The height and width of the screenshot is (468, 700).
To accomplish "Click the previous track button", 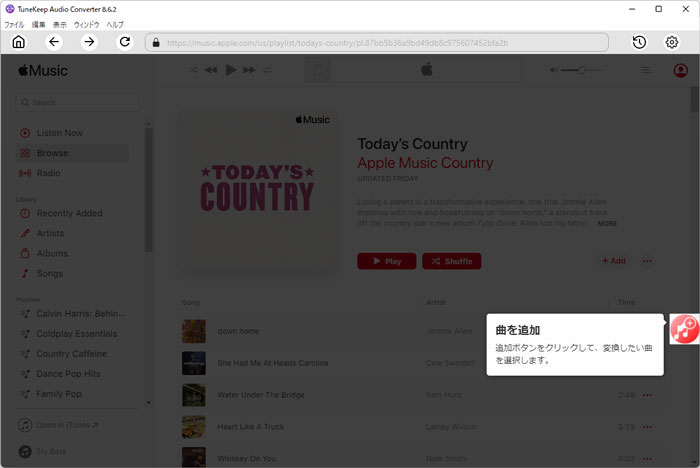I will click(211, 70).
